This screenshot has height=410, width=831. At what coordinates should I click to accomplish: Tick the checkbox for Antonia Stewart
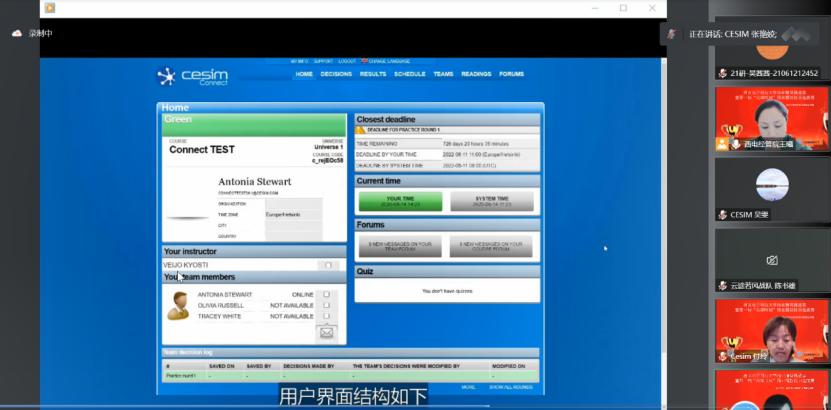[x=326, y=295]
